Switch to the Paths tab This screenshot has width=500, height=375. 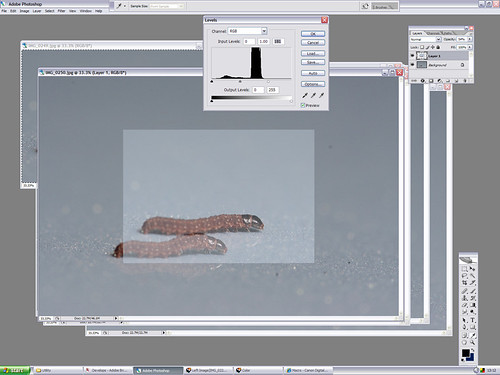pyautogui.click(x=448, y=33)
